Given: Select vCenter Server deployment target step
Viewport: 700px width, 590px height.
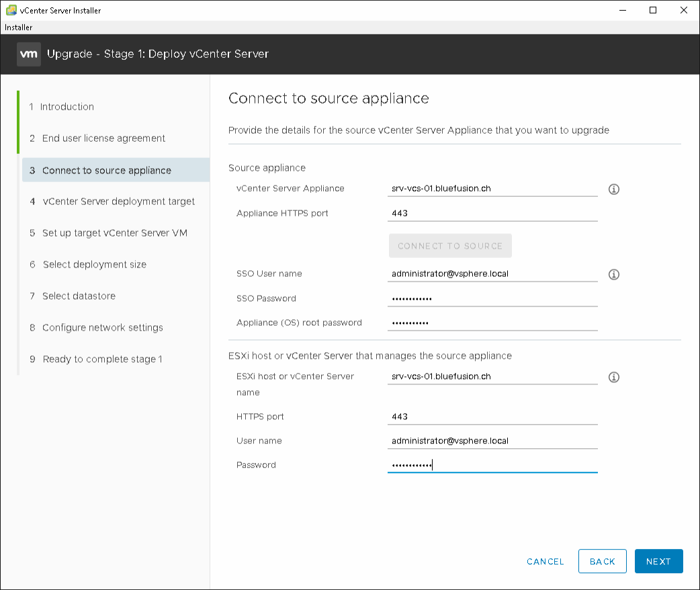Looking at the screenshot, I should (118, 202).
